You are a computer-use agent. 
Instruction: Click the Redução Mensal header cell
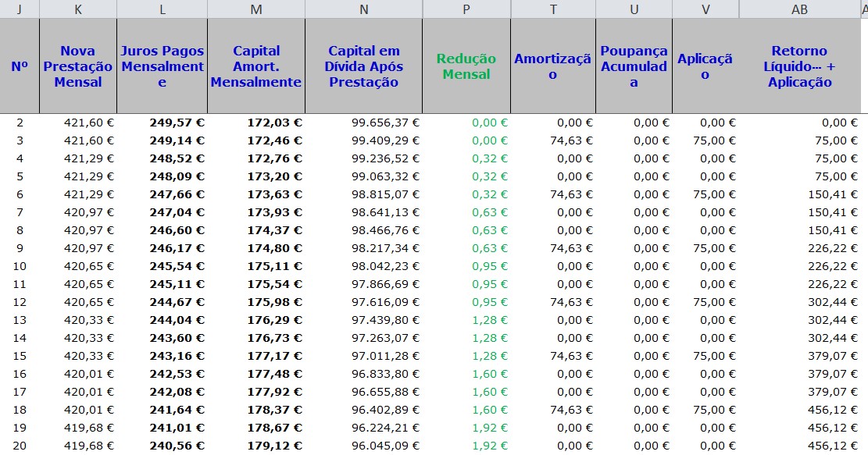click(466, 66)
